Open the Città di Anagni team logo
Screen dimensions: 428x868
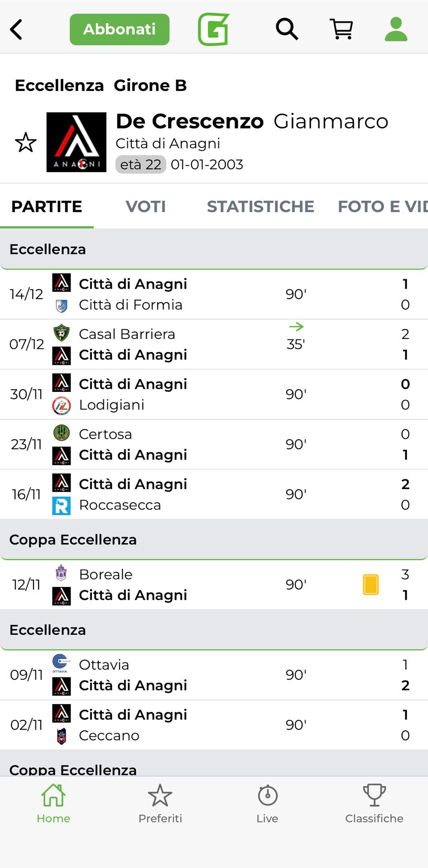pyautogui.click(x=77, y=143)
